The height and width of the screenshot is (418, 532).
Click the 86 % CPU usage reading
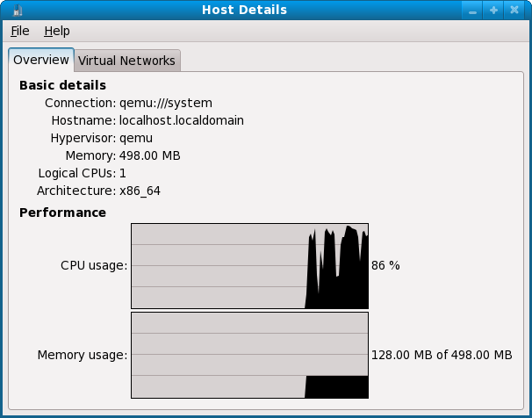[385, 265]
